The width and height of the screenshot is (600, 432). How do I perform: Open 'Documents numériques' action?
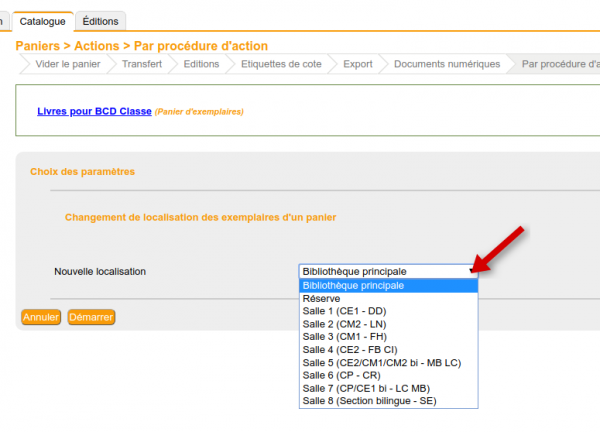point(446,64)
